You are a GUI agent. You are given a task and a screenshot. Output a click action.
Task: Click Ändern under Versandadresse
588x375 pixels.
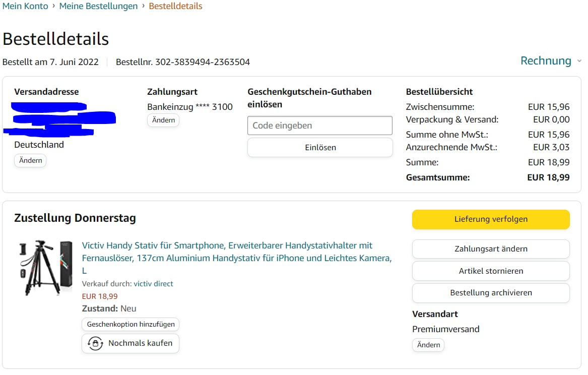pyautogui.click(x=30, y=161)
